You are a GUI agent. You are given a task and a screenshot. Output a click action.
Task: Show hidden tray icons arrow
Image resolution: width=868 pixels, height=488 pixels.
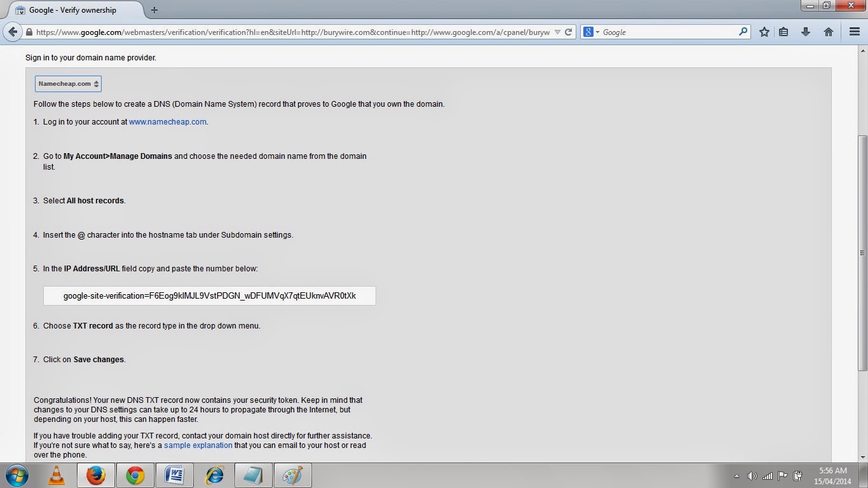(x=737, y=476)
